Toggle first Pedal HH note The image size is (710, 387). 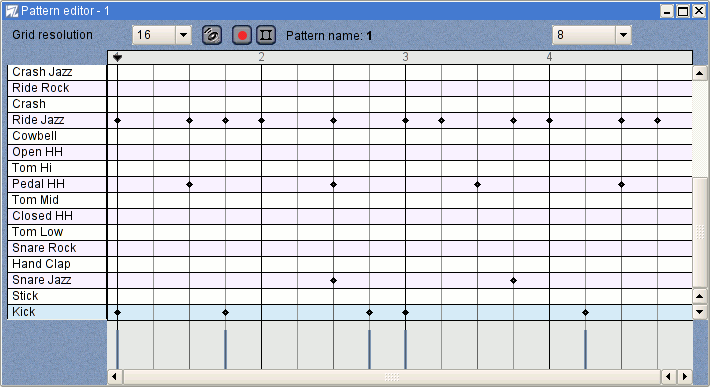(x=190, y=185)
